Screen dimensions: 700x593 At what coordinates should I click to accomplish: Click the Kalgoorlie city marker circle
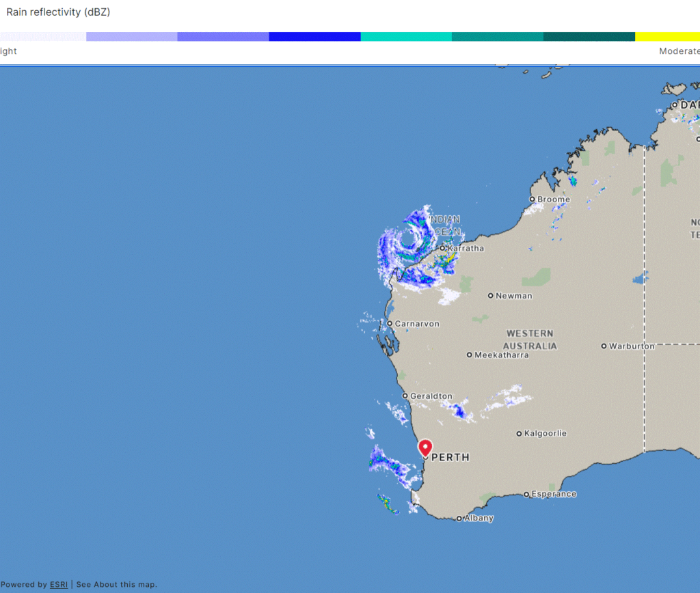point(519,433)
